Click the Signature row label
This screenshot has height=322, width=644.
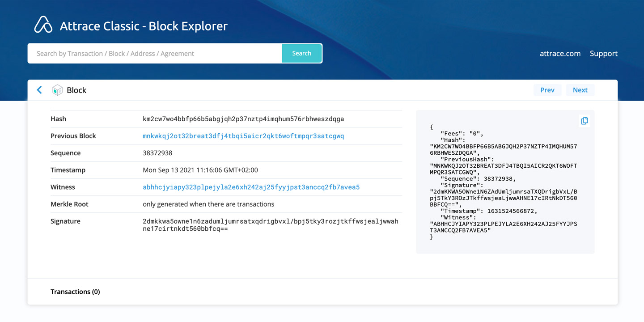tap(65, 221)
